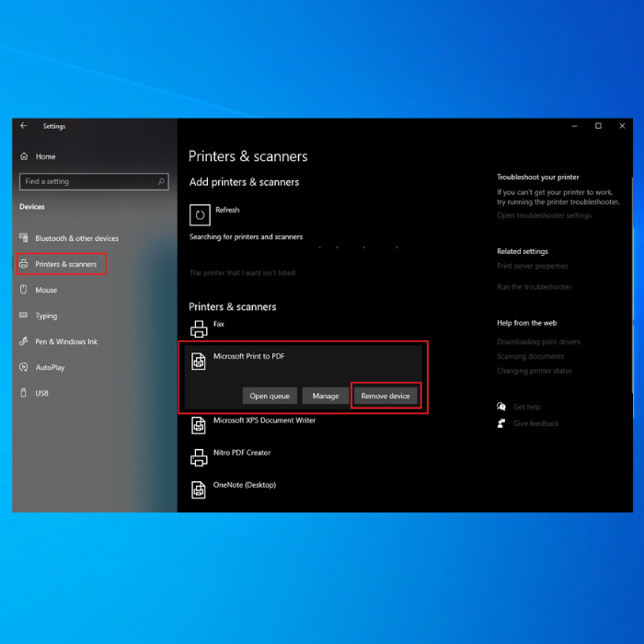Click the Remove device button
Image resolution: width=644 pixels, height=644 pixels.
(385, 396)
